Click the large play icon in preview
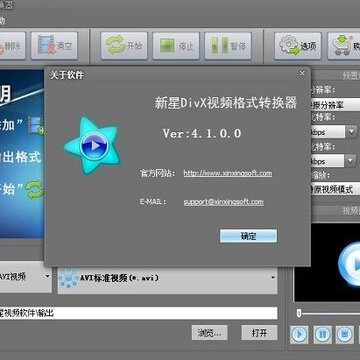The height and width of the screenshot is (360, 360). (x=349, y=264)
